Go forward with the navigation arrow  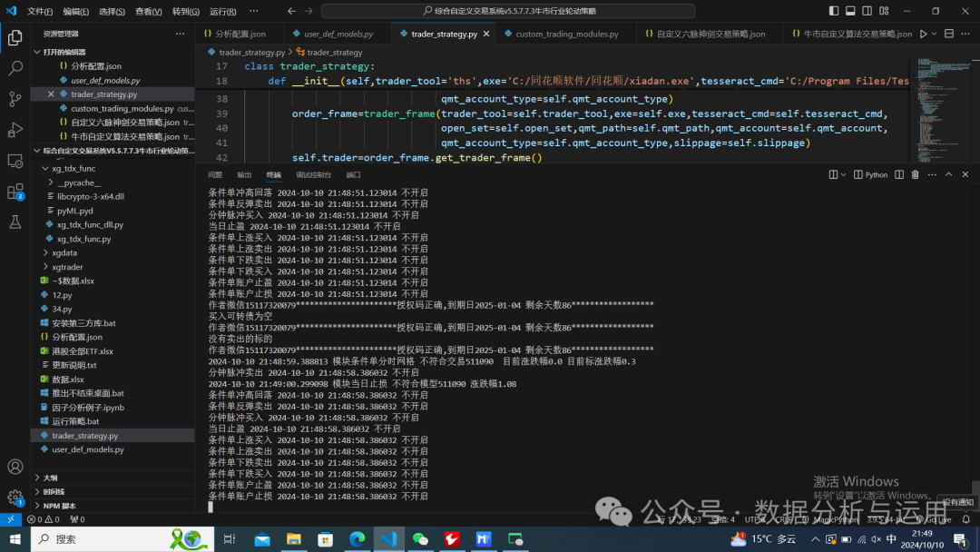point(309,11)
